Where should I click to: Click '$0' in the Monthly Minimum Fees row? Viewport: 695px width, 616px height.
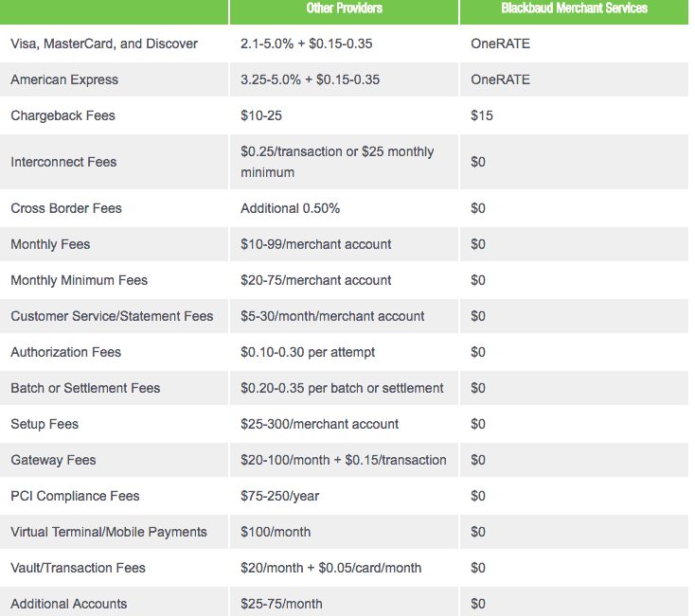[478, 280]
